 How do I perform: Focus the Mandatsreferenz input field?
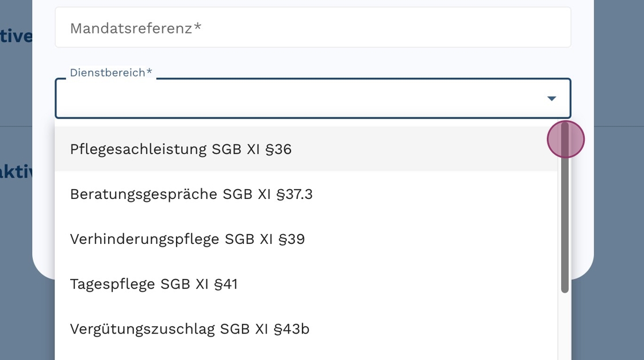pyautogui.click(x=313, y=28)
